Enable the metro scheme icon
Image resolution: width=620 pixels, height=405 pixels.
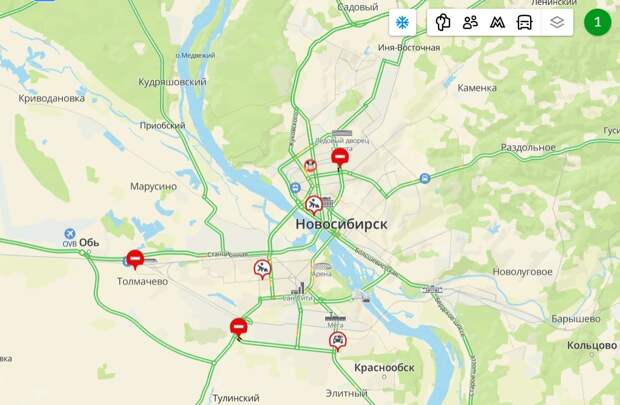point(497,23)
